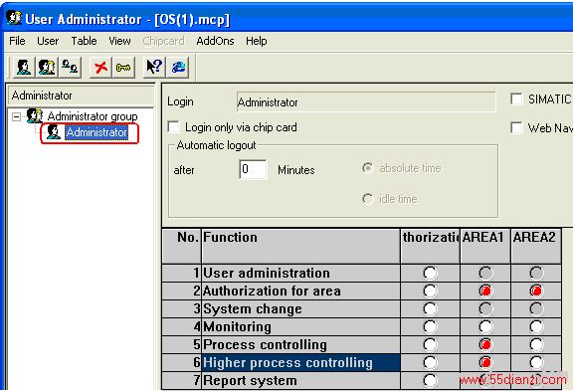Click the AREA1 column header
This screenshot has width=573, height=392.
pos(485,246)
